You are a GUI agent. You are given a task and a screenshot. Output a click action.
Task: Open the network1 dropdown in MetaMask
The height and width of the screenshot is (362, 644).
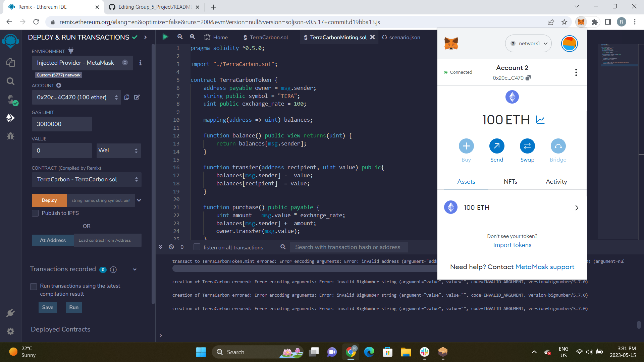coord(528,43)
